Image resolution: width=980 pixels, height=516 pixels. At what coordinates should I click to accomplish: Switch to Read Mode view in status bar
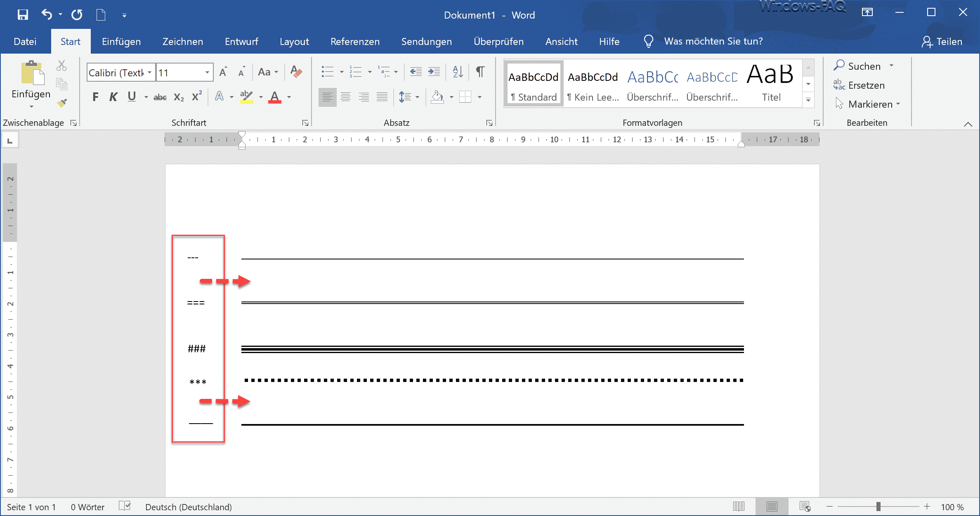click(x=739, y=507)
